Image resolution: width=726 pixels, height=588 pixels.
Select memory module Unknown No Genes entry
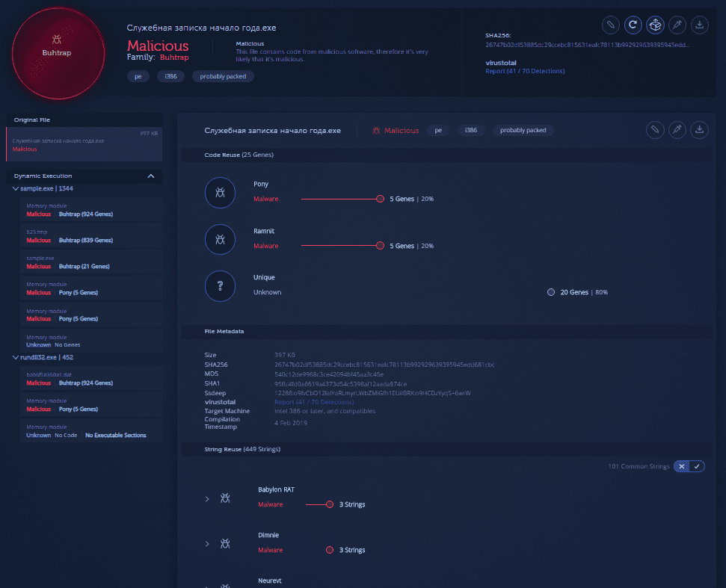(x=91, y=341)
